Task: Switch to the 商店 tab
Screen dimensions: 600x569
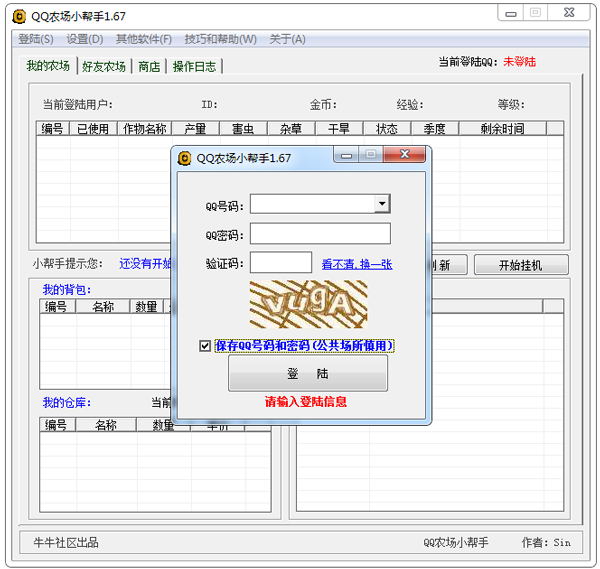Action: click(149, 66)
